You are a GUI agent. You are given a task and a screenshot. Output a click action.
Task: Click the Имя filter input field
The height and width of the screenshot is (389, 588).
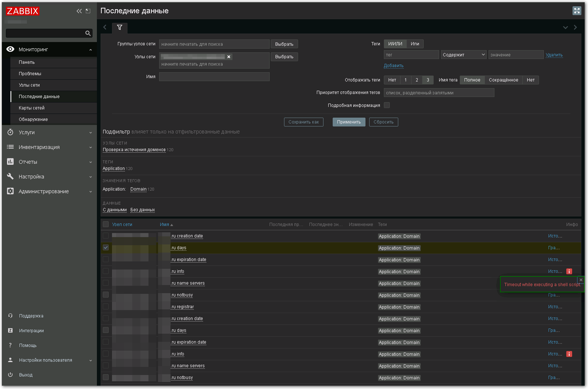214,77
